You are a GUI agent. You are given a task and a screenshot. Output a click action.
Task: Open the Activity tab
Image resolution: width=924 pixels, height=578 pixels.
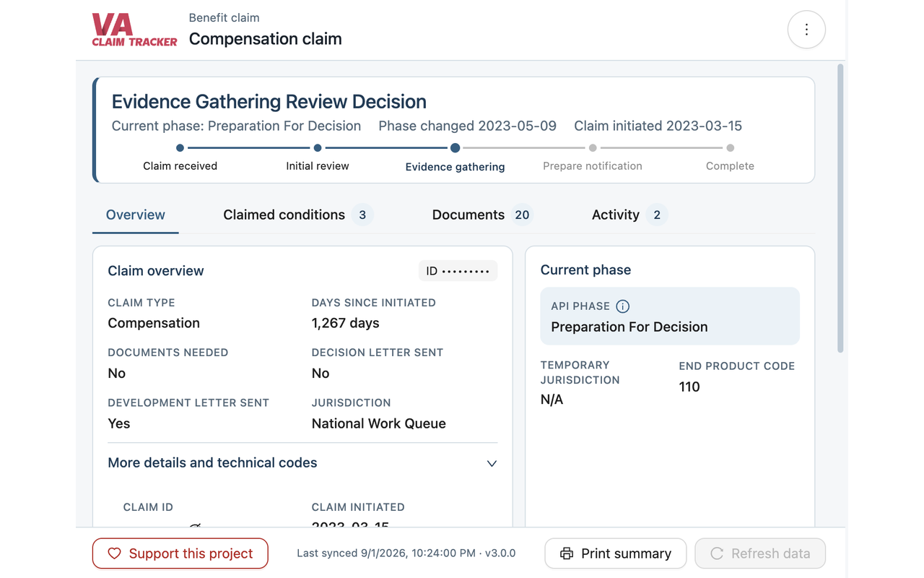(x=629, y=215)
